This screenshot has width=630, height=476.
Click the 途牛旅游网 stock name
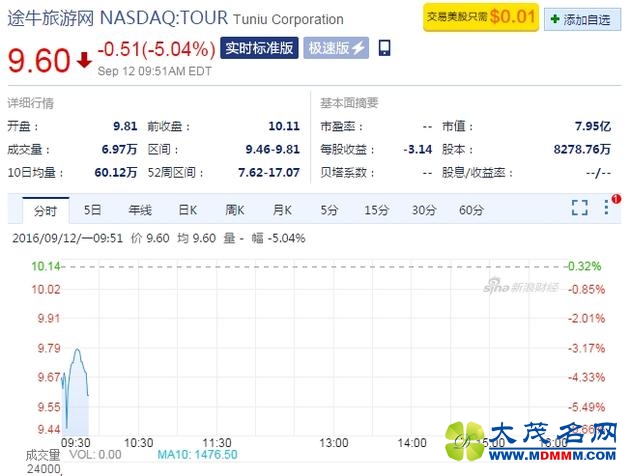(51, 18)
